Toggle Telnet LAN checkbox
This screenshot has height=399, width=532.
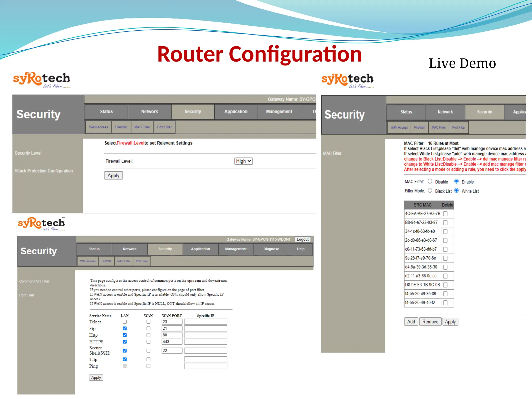coord(125,322)
